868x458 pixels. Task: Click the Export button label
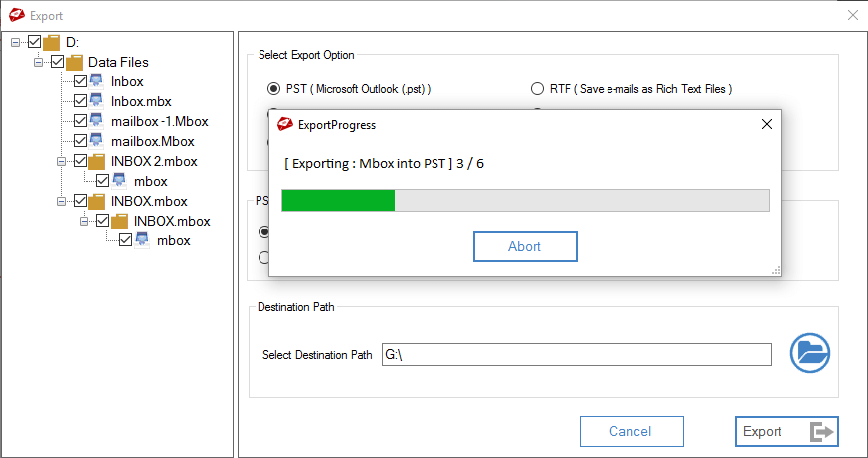(762, 431)
